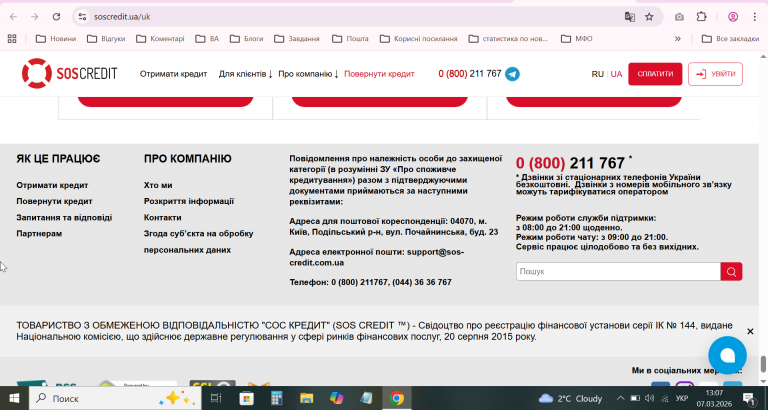768x410 pixels.
Task: Click the СПЛАТИТИ button
Action: coord(655,74)
